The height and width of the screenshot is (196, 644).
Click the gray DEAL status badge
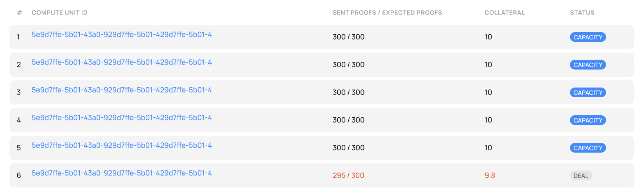tap(581, 176)
